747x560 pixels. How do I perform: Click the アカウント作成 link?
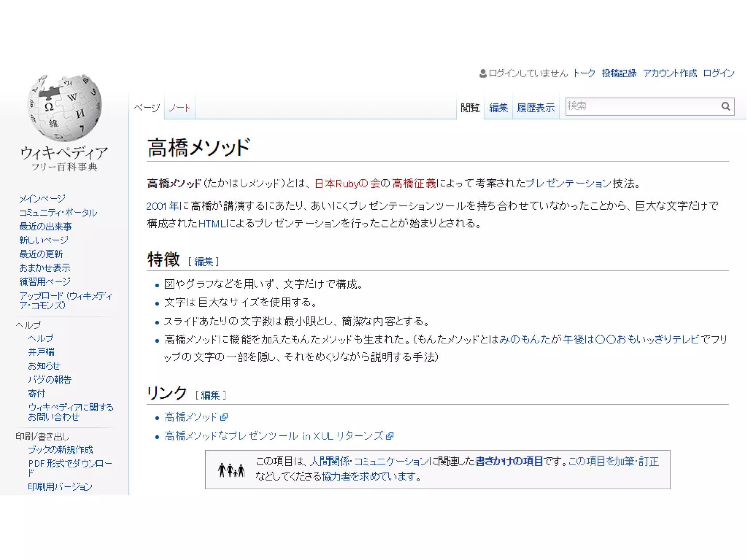coord(670,74)
